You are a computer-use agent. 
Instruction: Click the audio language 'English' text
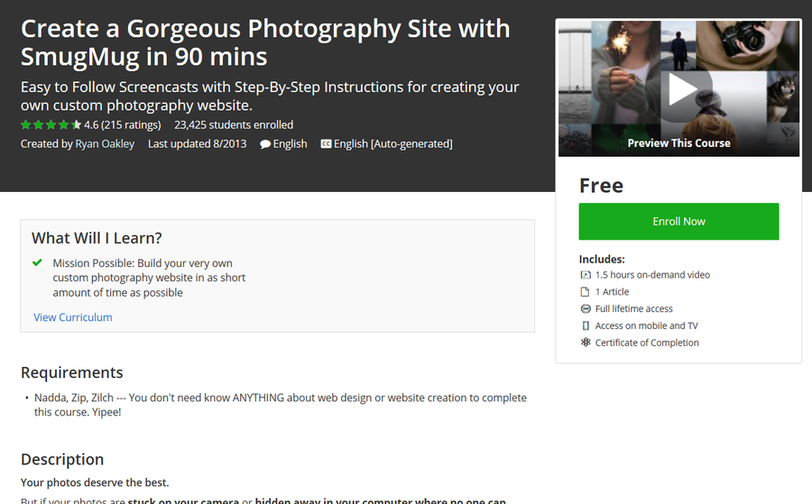tap(290, 144)
